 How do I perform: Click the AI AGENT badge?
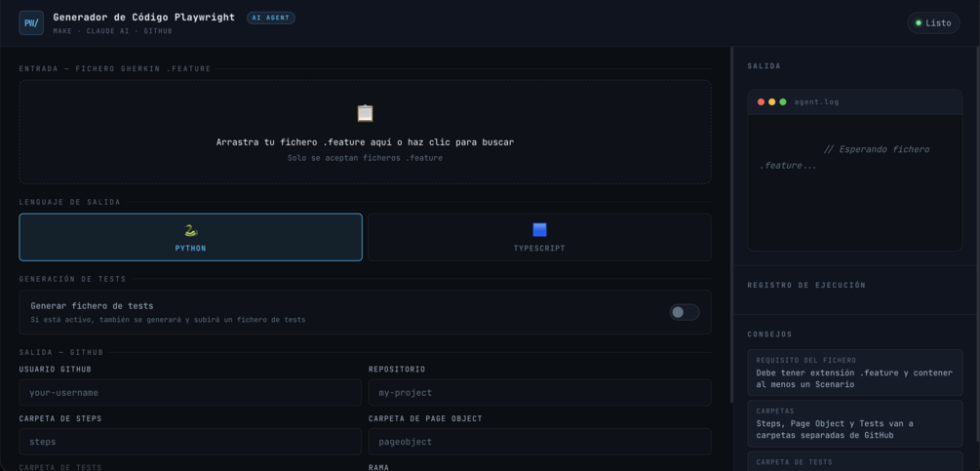coord(271,19)
